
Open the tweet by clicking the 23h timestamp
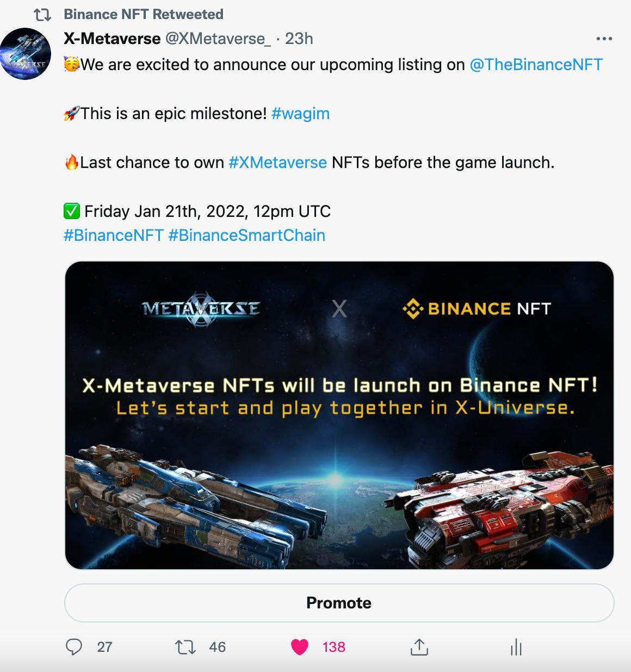(299, 39)
